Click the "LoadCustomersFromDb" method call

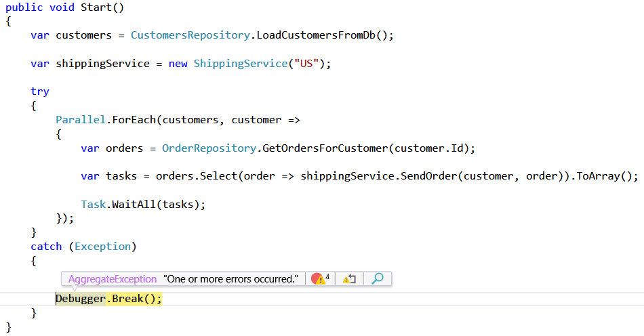[317, 35]
